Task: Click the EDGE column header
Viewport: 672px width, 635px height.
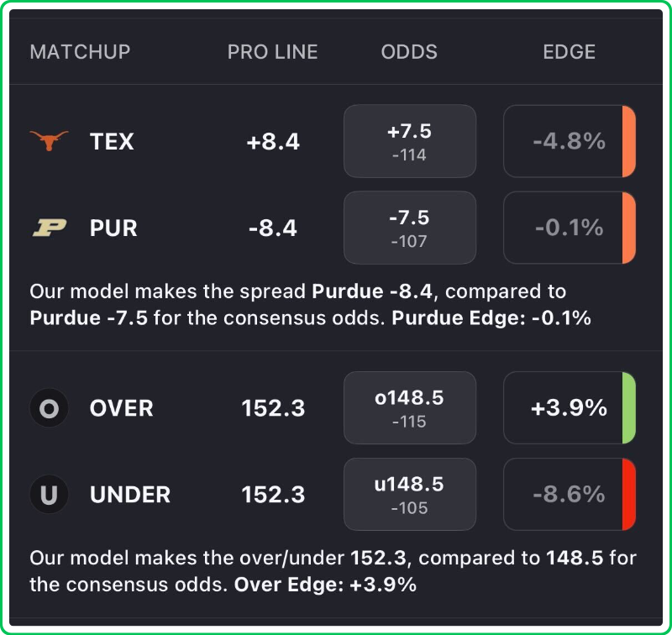Action: (569, 52)
